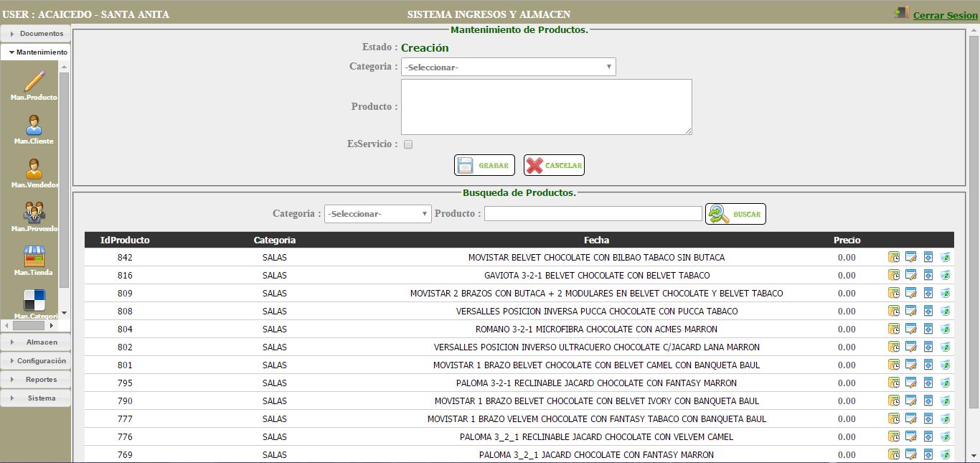The width and height of the screenshot is (980, 463).
Task: Open the Man.Vendedor sidebar icon
Action: tap(34, 169)
